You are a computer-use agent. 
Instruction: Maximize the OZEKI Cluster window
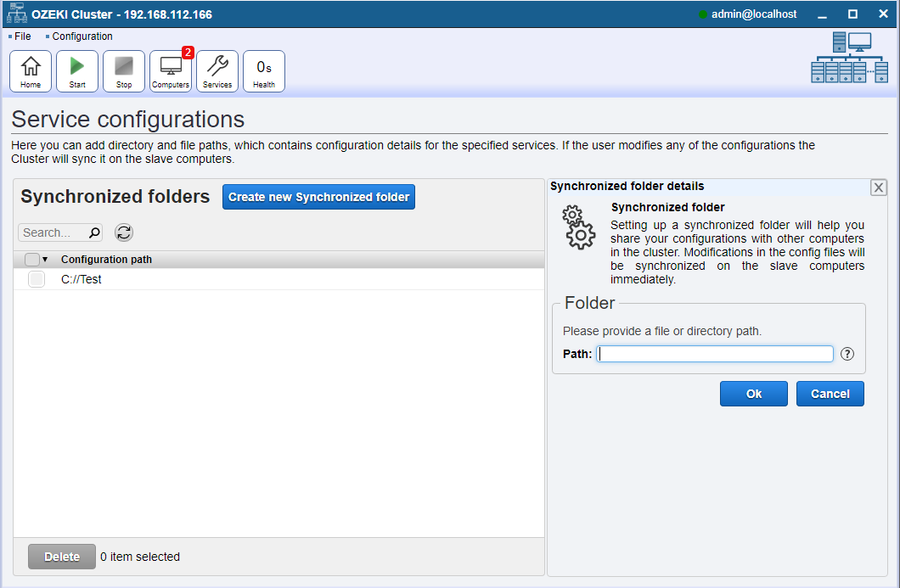point(853,14)
